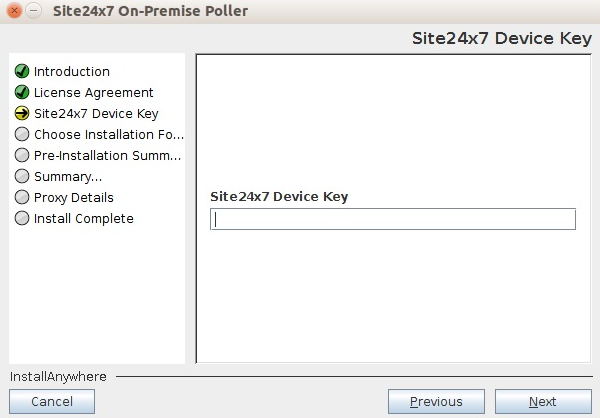This screenshot has height=418, width=600.
Task: Select the Introduction step label
Action: [x=72, y=72]
